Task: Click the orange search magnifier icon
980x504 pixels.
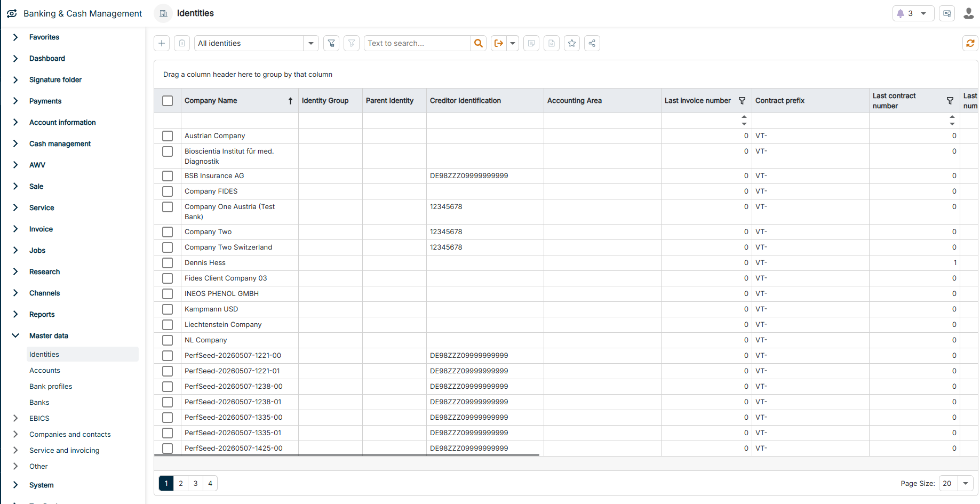Action: click(479, 43)
